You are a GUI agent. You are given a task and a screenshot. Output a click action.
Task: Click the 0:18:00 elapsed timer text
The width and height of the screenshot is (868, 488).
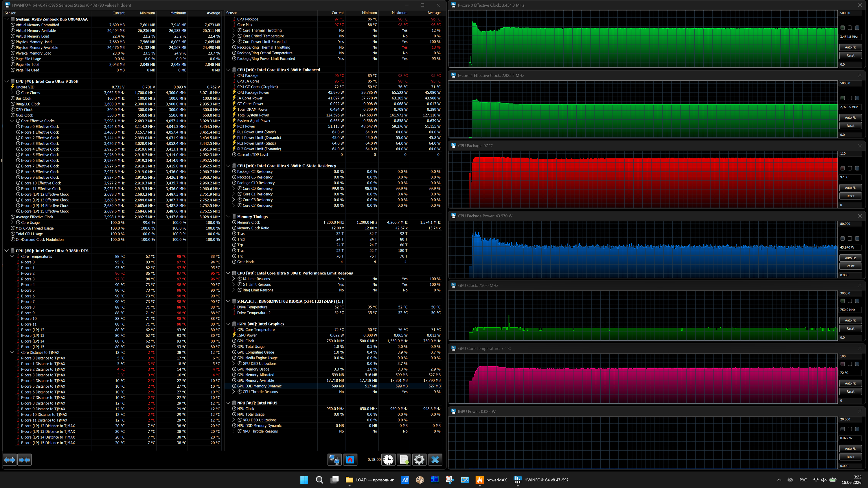click(x=374, y=460)
